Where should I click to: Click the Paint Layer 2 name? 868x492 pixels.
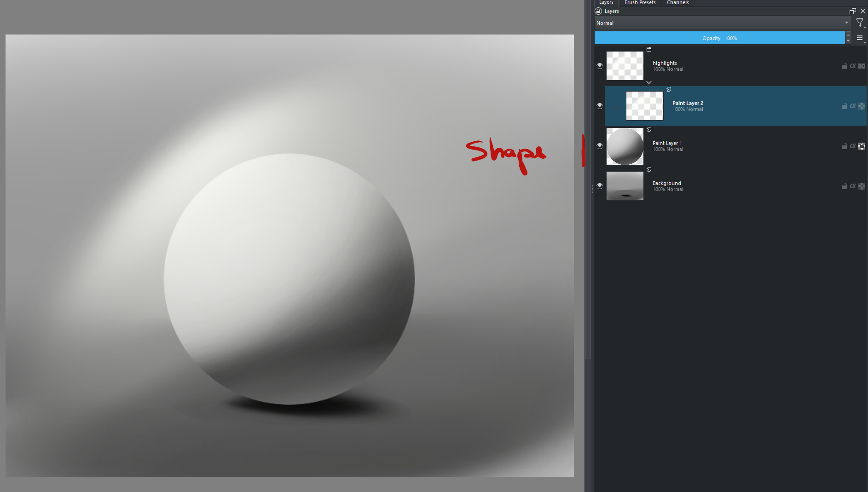[688, 103]
